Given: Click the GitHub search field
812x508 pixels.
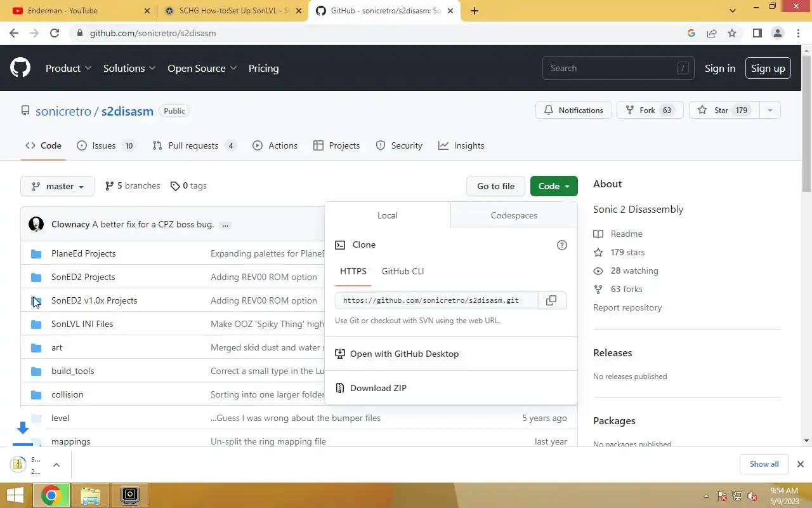Looking at the screenshot, I should (x=618, y=68).
